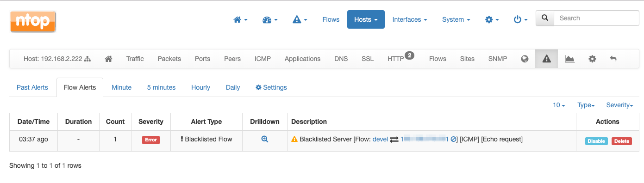Switch to the host Ports tab
This screenshot has height=183, width=644.
pyautogui.click(x=202, y=59)
